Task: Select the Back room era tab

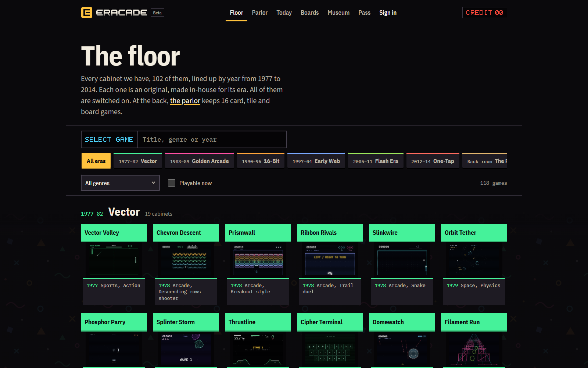Action: click(485, 161)
